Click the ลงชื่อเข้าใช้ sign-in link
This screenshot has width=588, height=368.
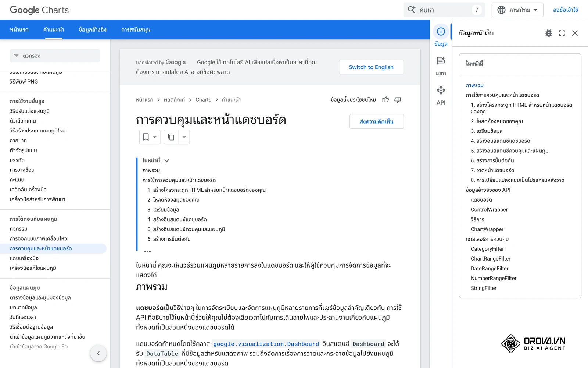coord(566,10)
